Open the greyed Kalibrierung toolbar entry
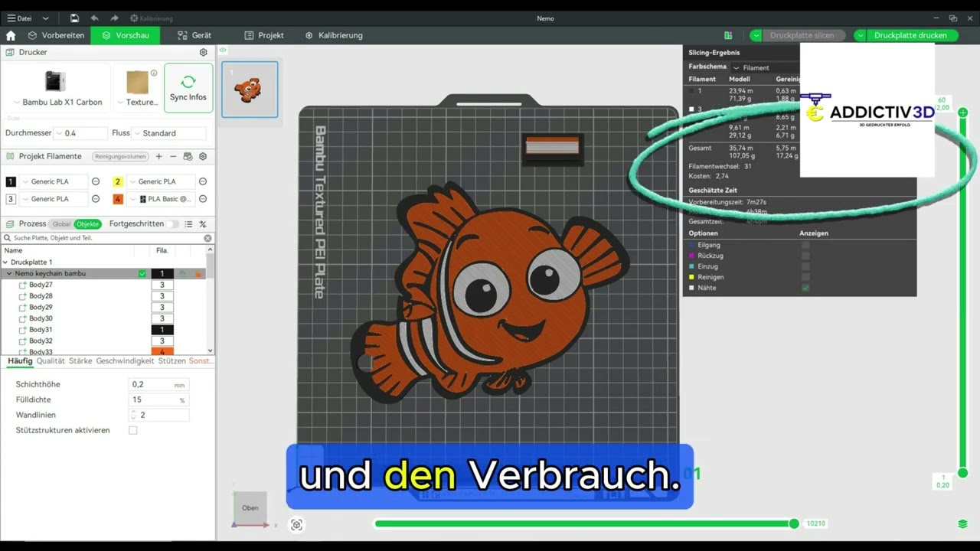Screen dimensions: 980x551 [x=152, y=18]
